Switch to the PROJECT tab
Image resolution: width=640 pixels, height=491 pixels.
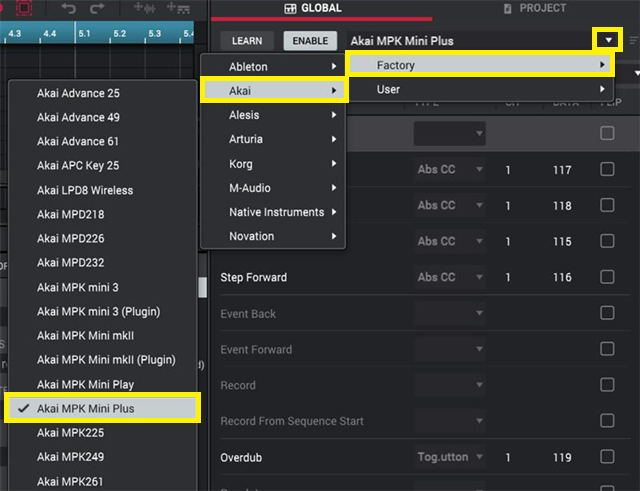(x=535, y=8)
